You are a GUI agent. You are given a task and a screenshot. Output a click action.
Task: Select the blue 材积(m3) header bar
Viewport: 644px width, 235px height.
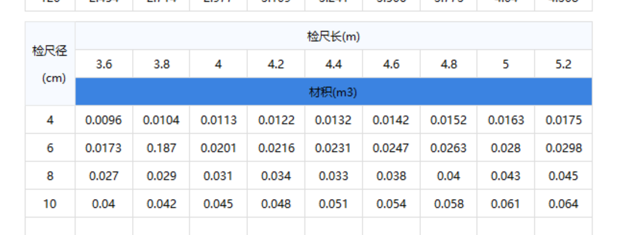[x=333, y=92]
